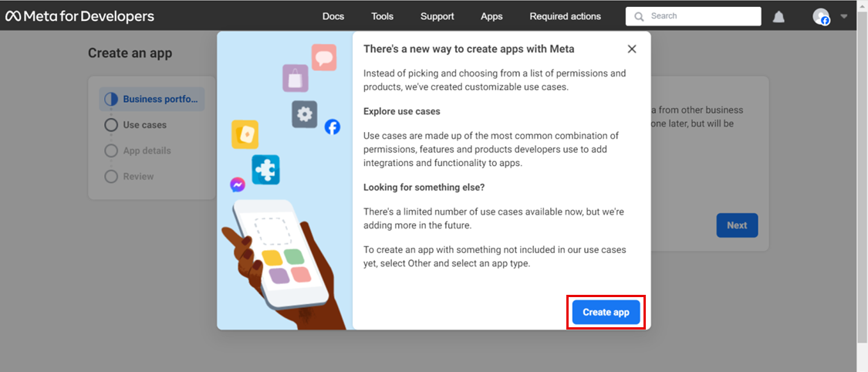Click the Use cases step circle

click(x=111, y=125)
